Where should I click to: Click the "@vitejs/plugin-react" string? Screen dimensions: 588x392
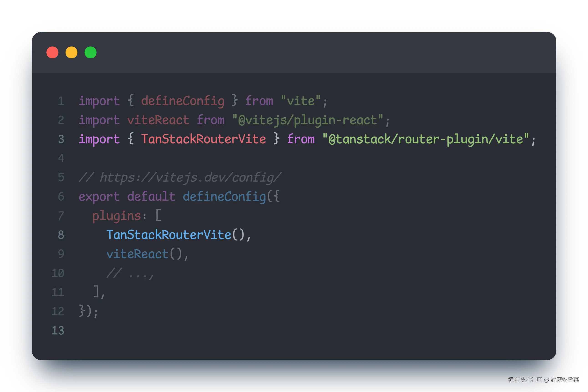coord(307,120)
